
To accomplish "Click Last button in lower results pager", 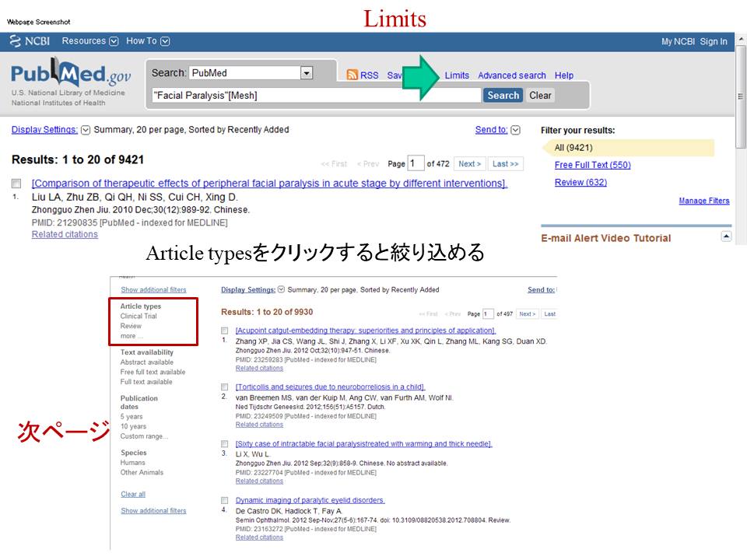I will [x=550, y=313].
